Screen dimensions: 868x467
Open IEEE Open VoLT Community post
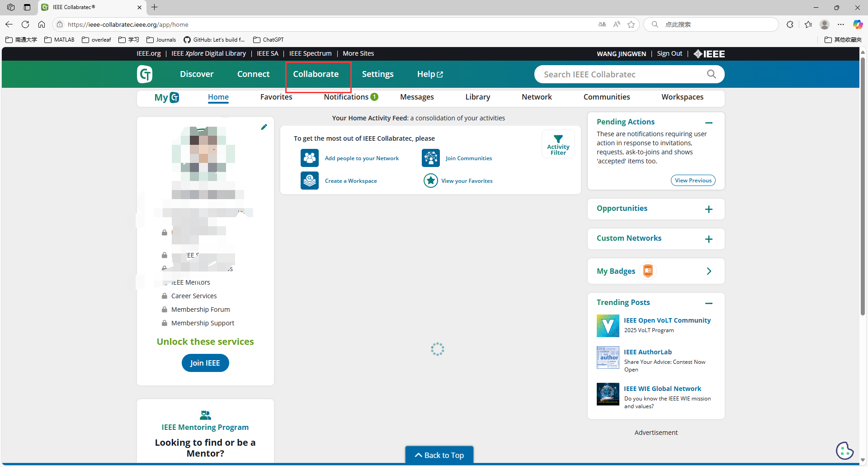[667, 320]
